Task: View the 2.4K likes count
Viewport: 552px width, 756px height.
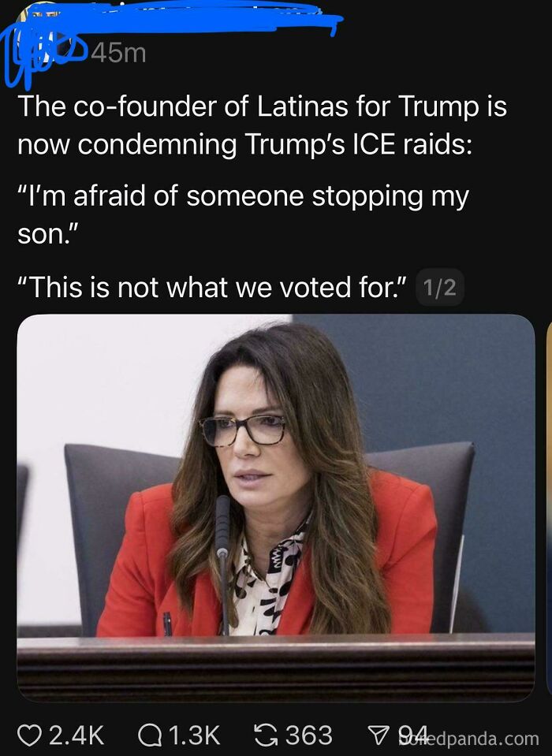Action: pyautogui.click(x=76, y=736)
